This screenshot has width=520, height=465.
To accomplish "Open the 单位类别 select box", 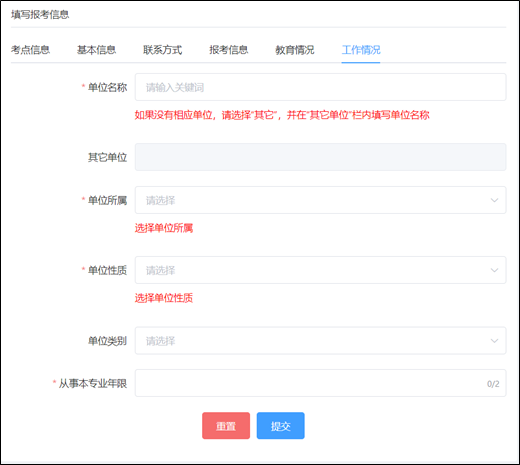I will tap(320, 341).
